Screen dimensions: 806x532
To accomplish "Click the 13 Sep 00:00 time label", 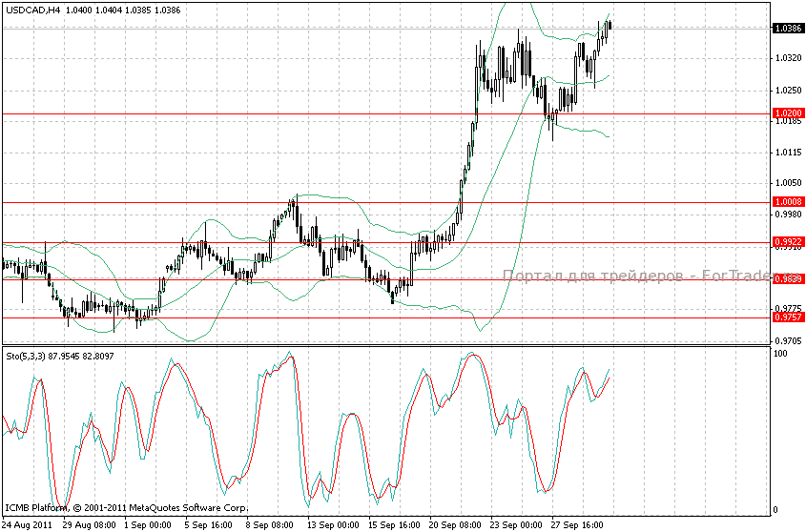I will coord(333,525).
